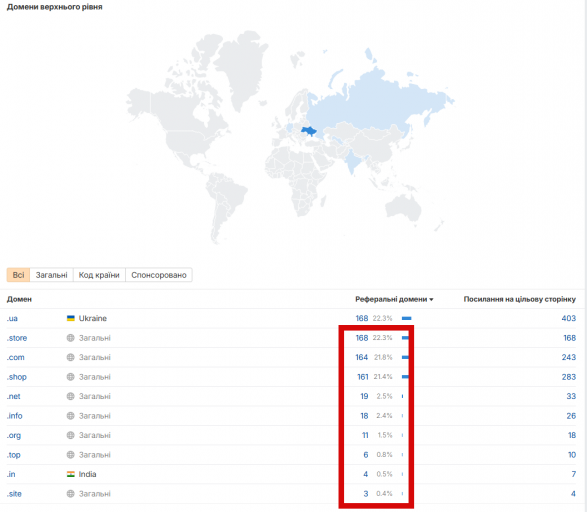Select the Всі tab

coord(18,275)
